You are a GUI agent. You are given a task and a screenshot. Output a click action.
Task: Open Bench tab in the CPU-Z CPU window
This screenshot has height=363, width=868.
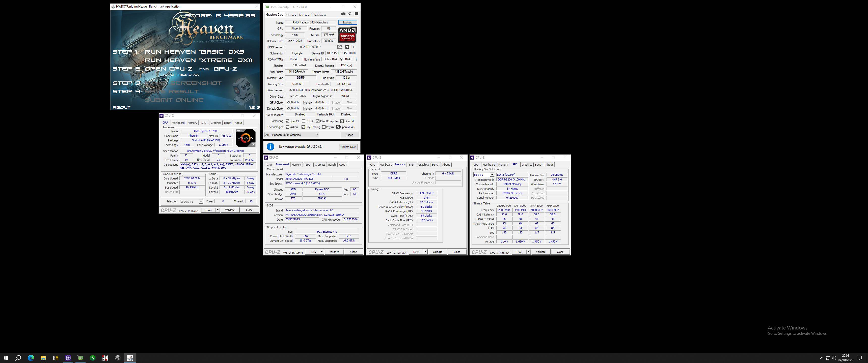228,123
